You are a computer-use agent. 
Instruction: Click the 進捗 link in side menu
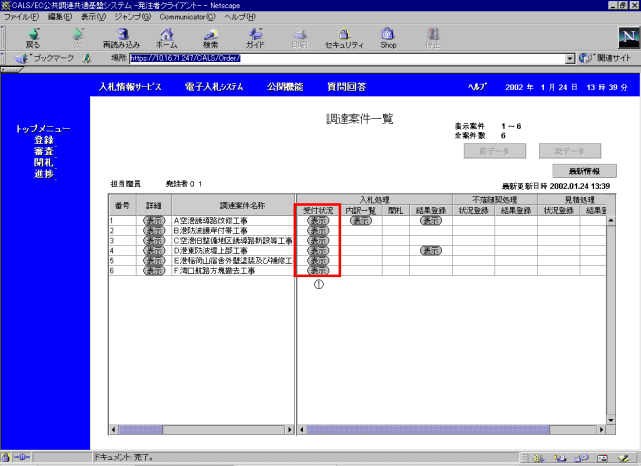[x=44, y=174]
